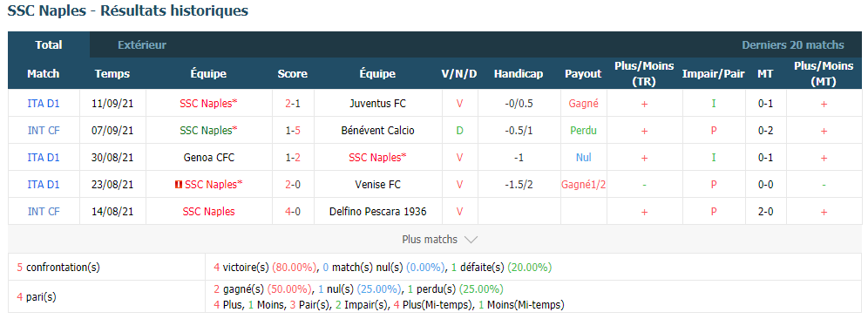Expand Plus matchs chevron arrow

[x=471, y=240]
